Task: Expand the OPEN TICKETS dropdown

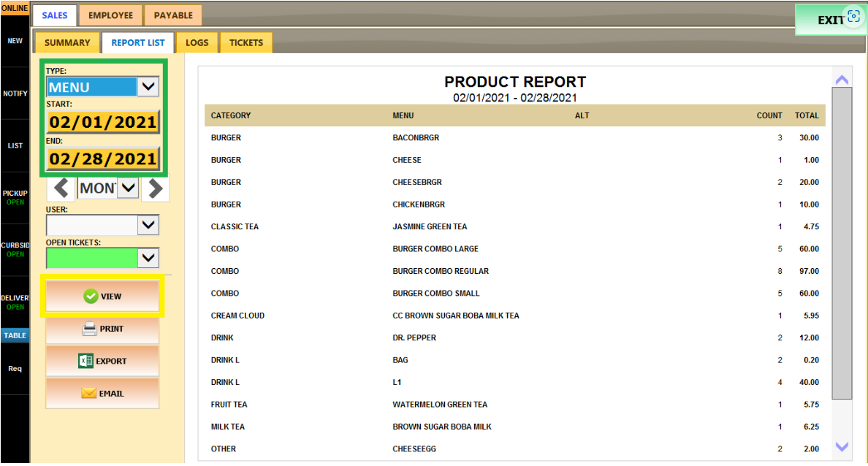Action: click(148, 257)
